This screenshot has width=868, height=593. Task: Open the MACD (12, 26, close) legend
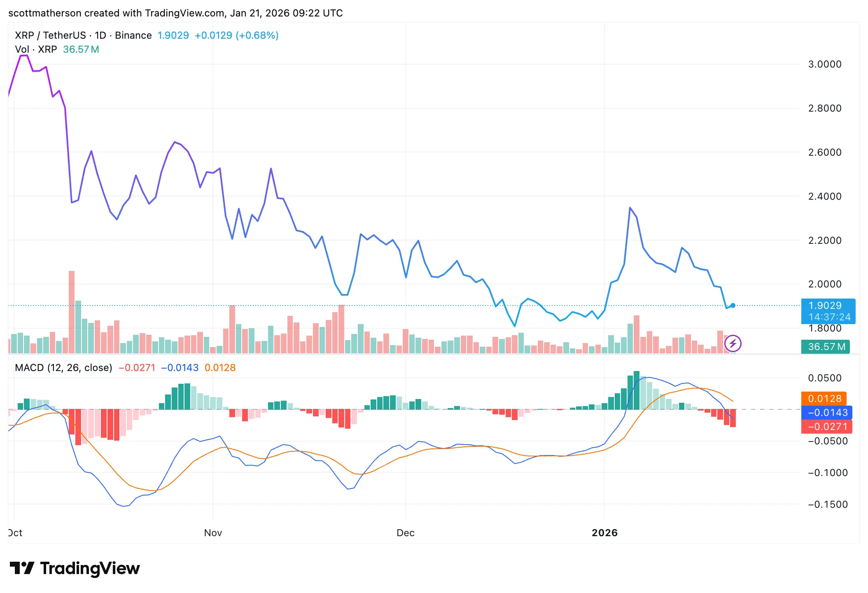tap(63, 368)
